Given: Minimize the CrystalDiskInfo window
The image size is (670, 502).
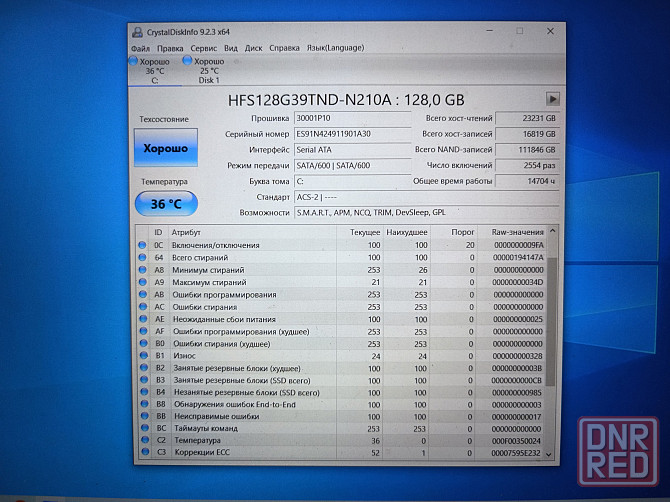Looking at the screenshot, I should 490,31.
